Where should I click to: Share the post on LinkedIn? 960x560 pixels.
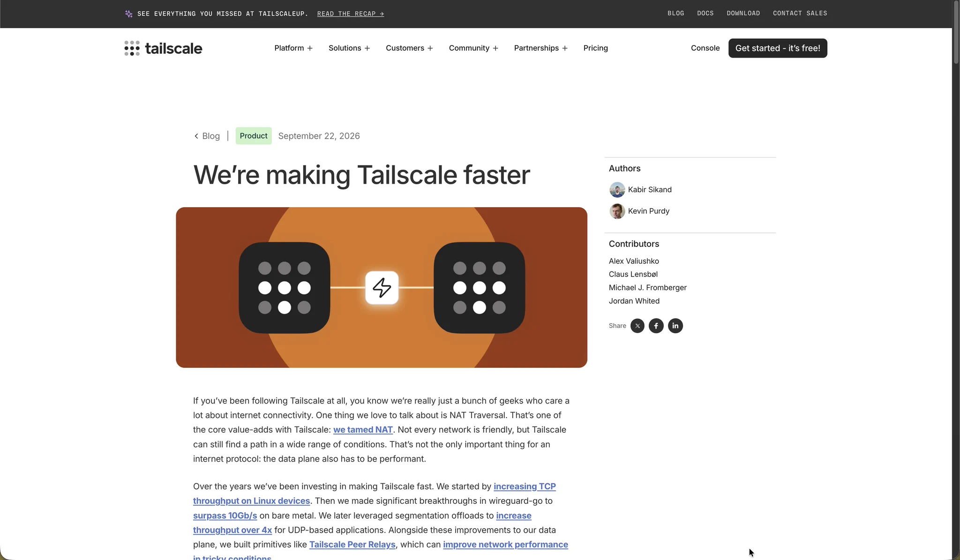tap(675, 326)
